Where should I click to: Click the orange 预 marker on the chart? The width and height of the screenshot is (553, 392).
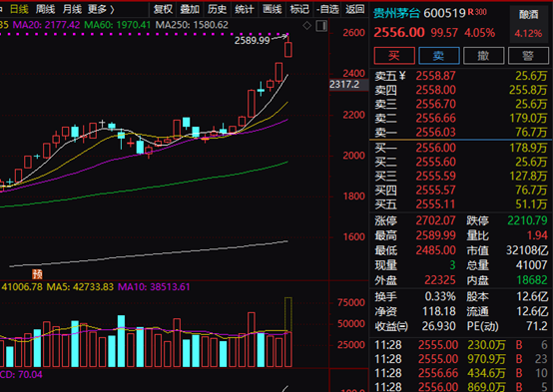tap(37, 274)
